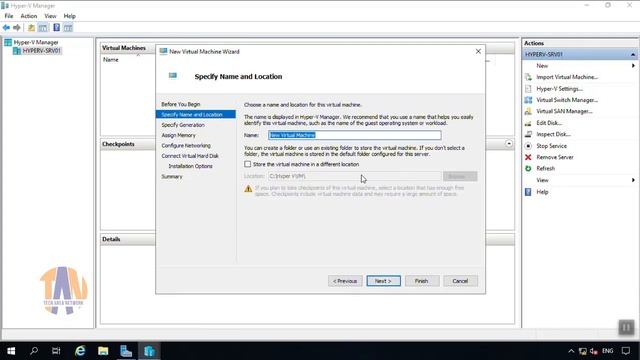Collapse the Checkpoints panel

click(509, 144)
